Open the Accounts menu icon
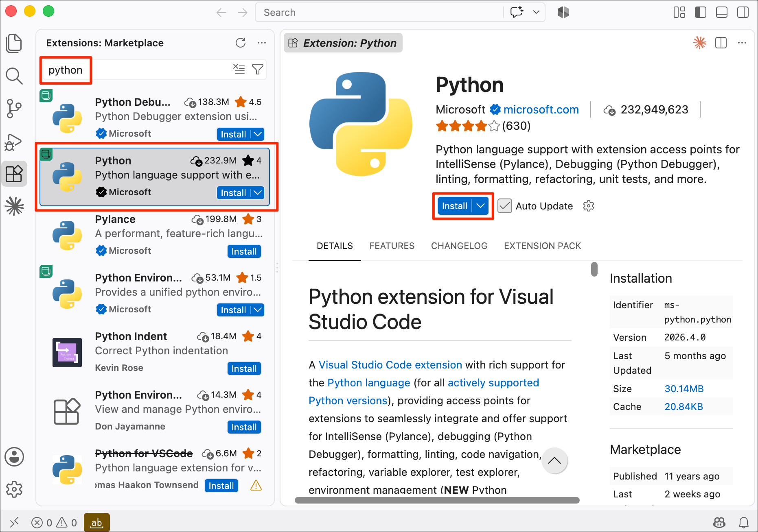This screenshot has width=758, height=532. pyautogui.click(x=14, y=457)
